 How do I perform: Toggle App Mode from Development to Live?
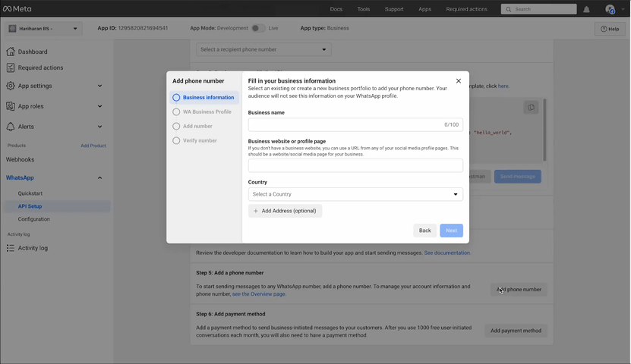point(258,28)
